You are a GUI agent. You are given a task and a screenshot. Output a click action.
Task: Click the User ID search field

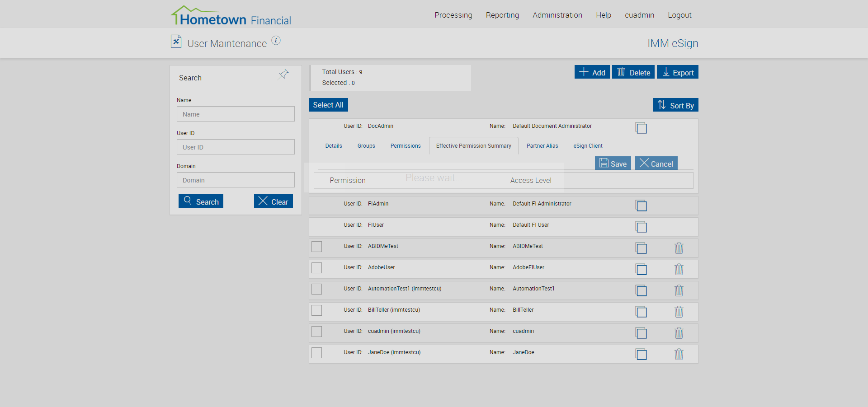[236, 147]
